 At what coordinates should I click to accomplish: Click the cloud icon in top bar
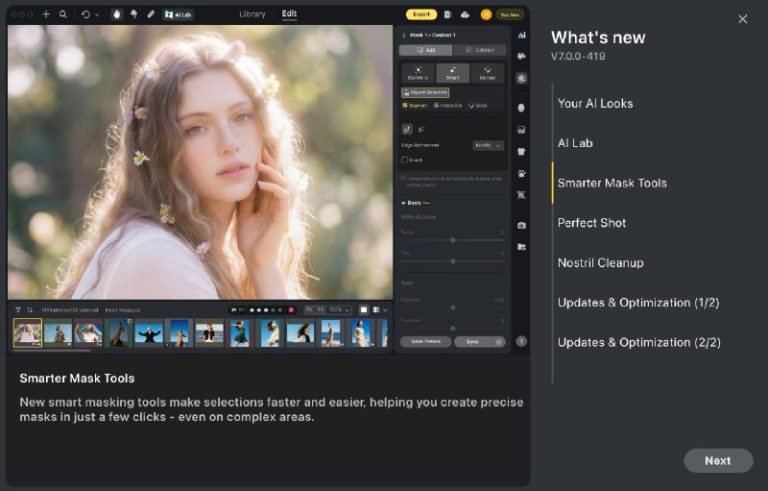pos(465,15)
